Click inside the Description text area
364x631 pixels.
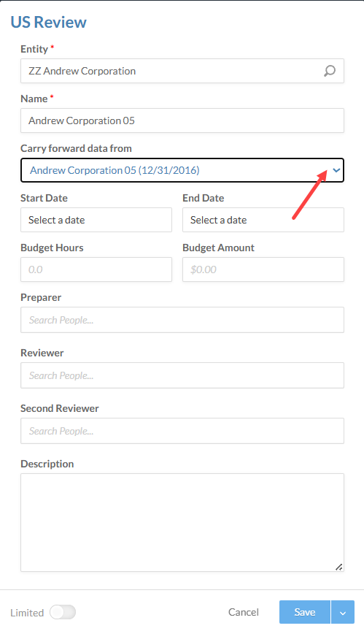[x=182, y=522]
